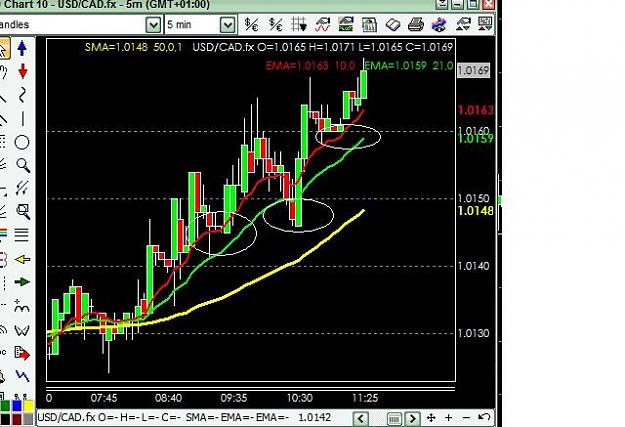Click the green 1.0159 EMA price label

pos(476,139)
